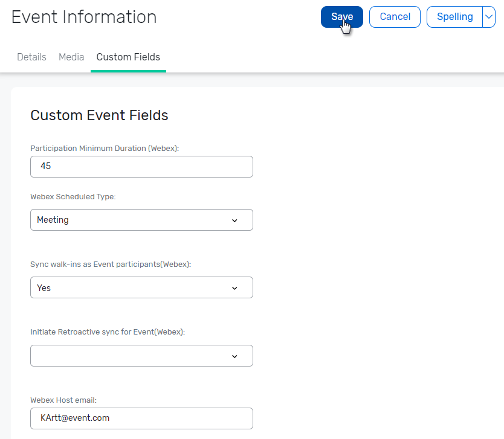This screenshot has height=439, width=504.
Task: Select the value 45 in the duration field
Action: [x=45, y=167]
